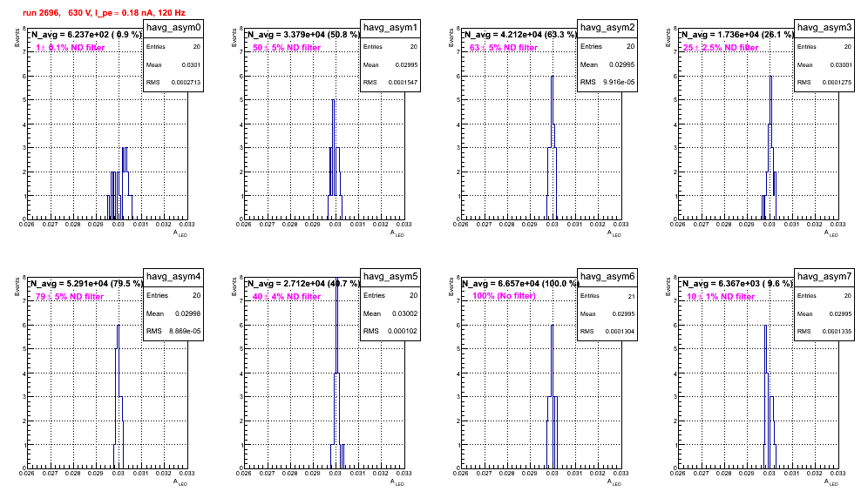
Task: Select the havg_asym6 stats box title
Action: coord(607,276)
